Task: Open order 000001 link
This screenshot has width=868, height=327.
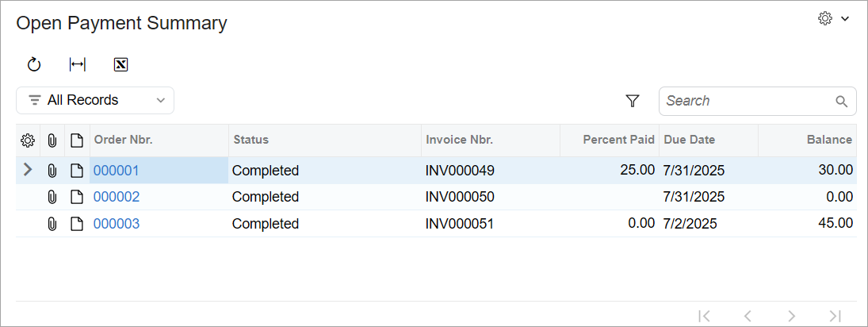Action: click(117, 170)
